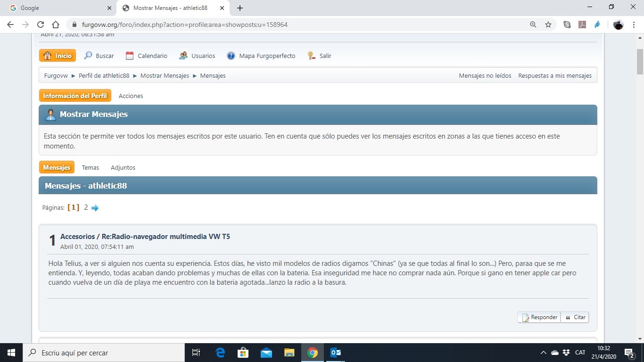The width and height of the screenshot is (644, 362).
Task: Click the Dropbox tray icon
Action: tap(566, 353)
